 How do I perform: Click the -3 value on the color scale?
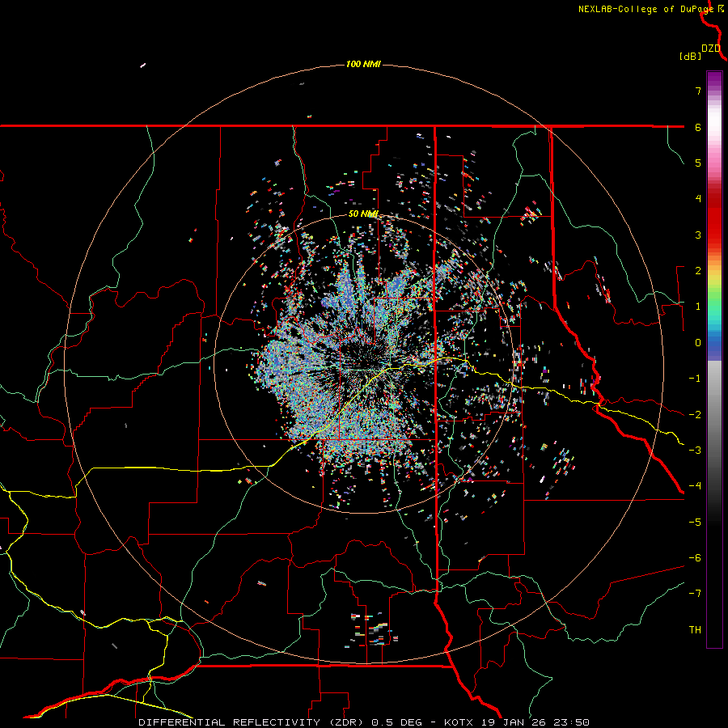[695, 451]
